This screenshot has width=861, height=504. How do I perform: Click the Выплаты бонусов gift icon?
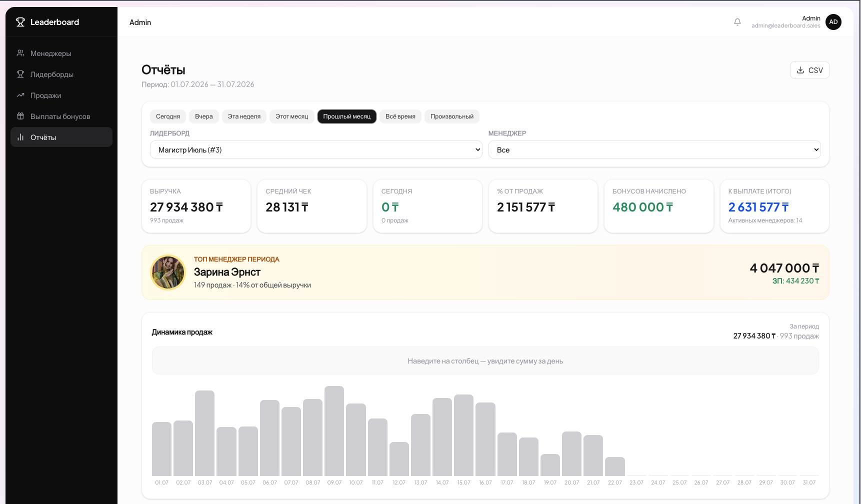[x=20, y=116]
